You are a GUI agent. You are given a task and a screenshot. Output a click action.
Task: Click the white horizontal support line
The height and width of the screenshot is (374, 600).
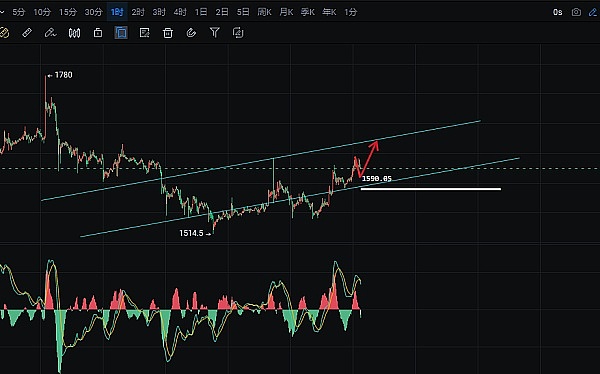pos(431,189)
